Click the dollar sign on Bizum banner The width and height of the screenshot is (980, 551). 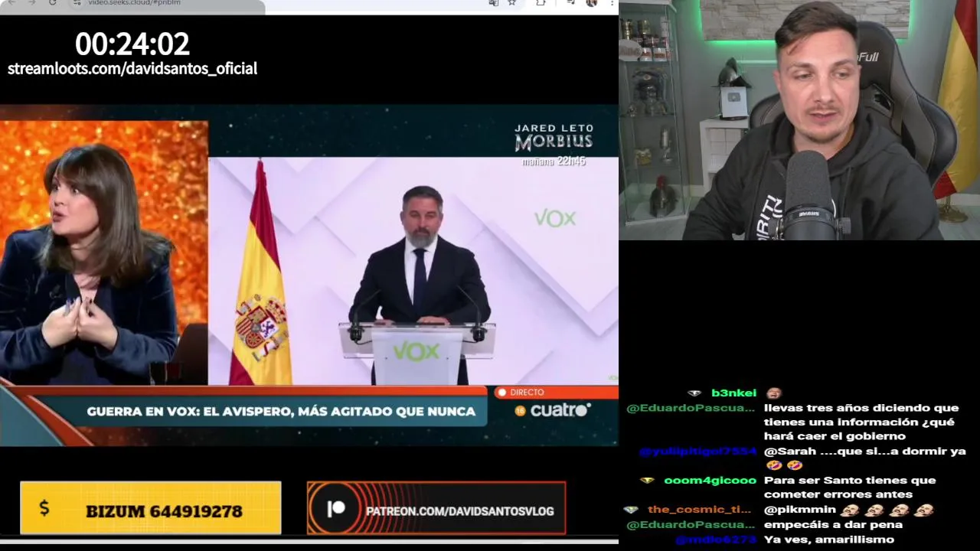tap(44, 508)
